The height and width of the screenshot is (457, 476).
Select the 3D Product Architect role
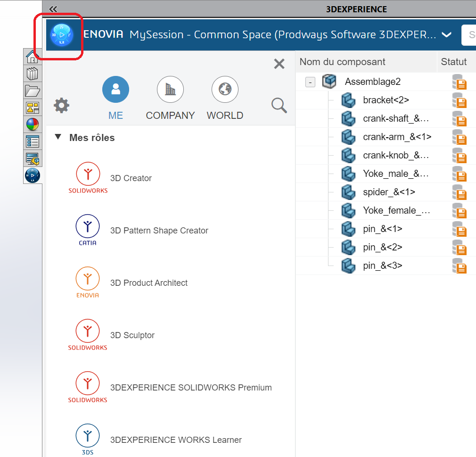point(149,283)
